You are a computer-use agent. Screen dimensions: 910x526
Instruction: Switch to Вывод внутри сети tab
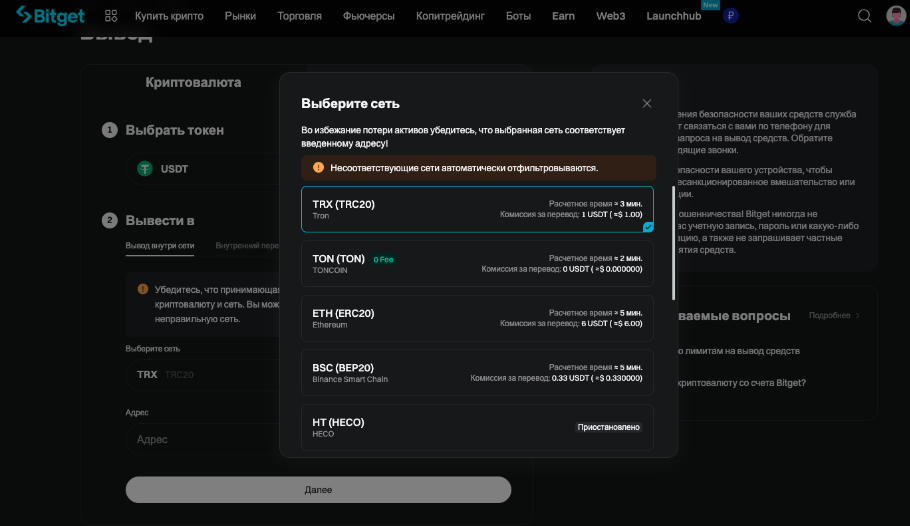point(160,246)
